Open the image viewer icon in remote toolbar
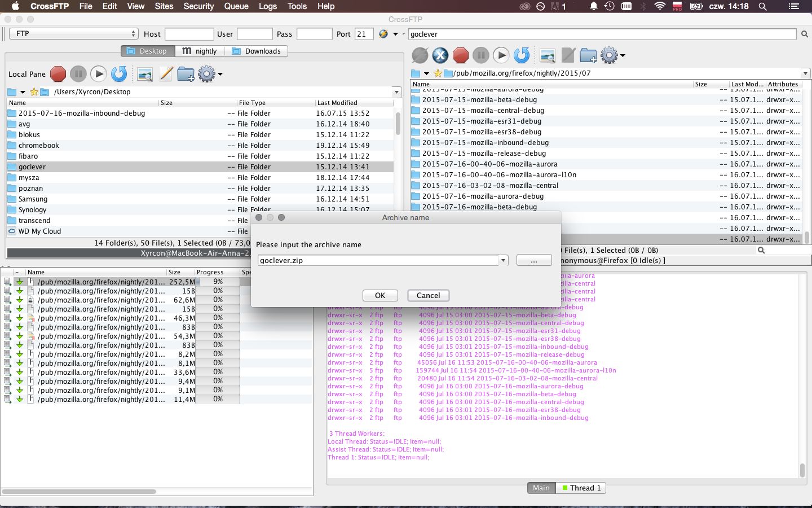This screenshot has height=508, width=812. pos(548,56)
